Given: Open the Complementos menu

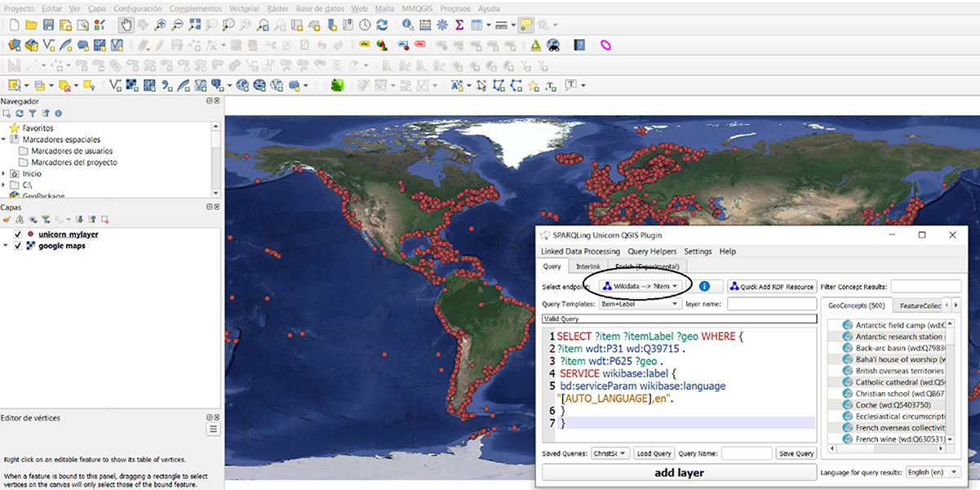Looking at the screenshot, I should 195,8.
